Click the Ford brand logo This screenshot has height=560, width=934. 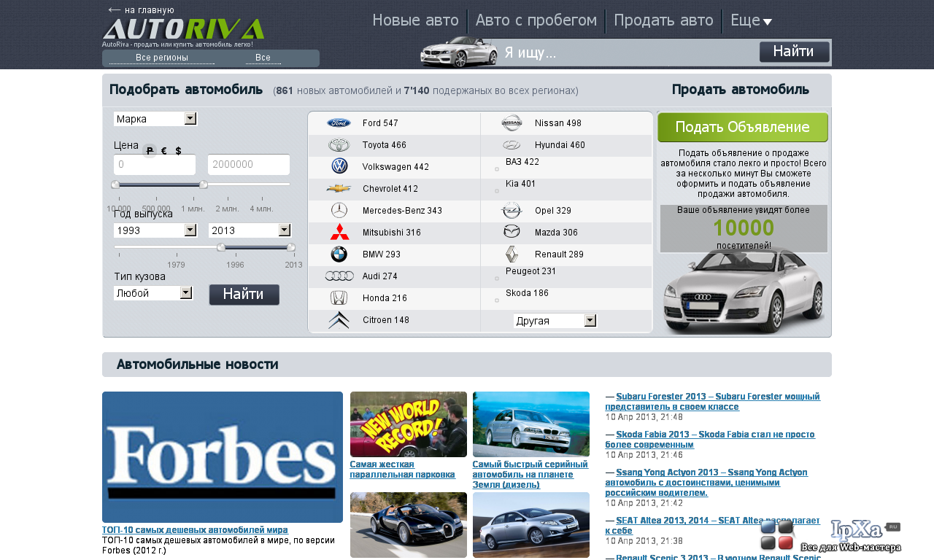(339, 123)
